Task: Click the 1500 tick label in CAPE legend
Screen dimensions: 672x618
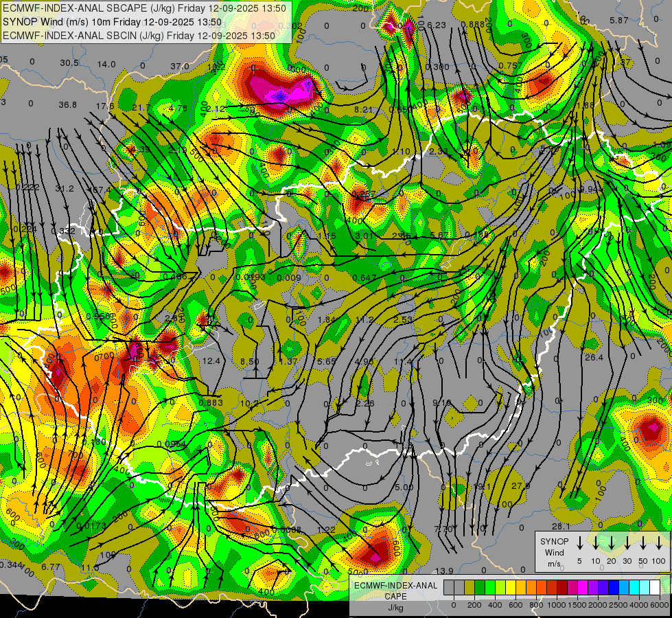Action: [x=577, y=605]
